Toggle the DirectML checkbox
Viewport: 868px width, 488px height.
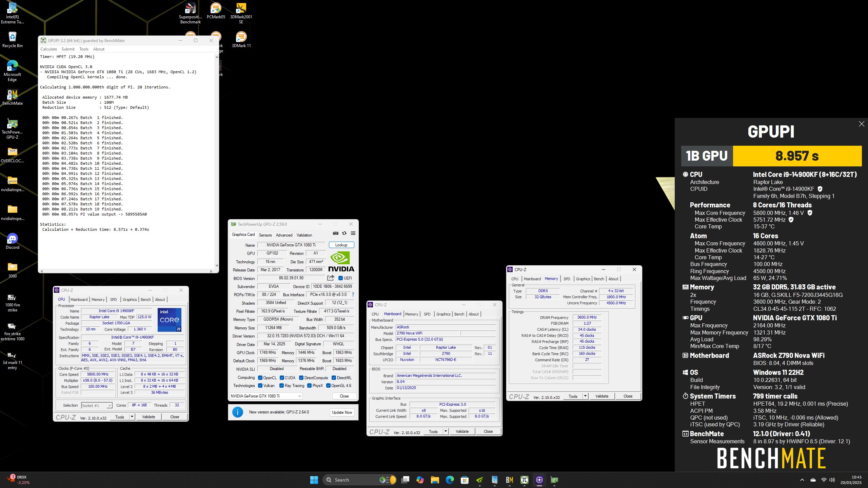(x=334, y=378)
